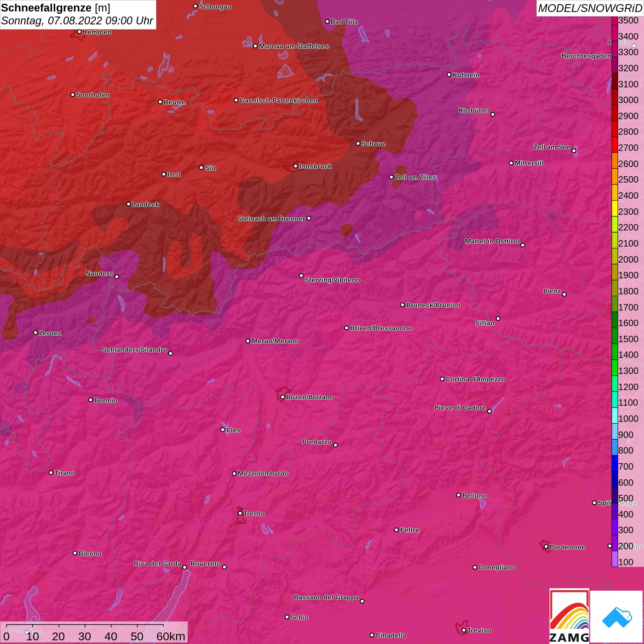The width and height of the screenshot is (644, 644).
Task: Click the Bienno label
Action: [90, 553]
